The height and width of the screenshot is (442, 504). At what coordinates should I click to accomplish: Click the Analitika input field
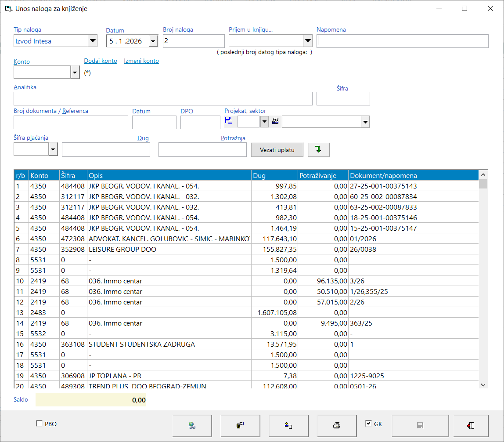point(163,99)
